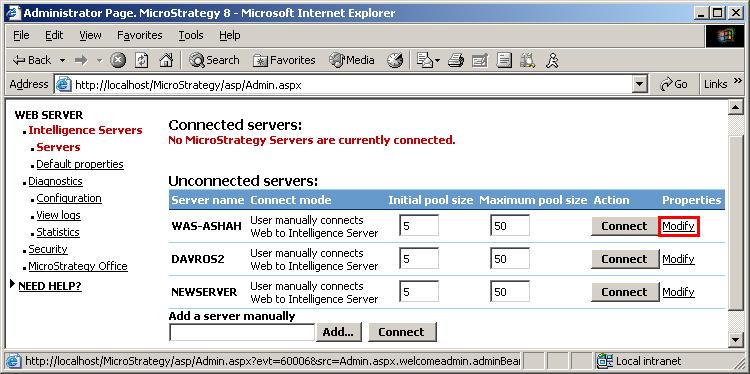Click Modify for NEWSERVER server
The width and height of the screenshot is (750, 374).
pyautogui.click(x=678, y=292)
